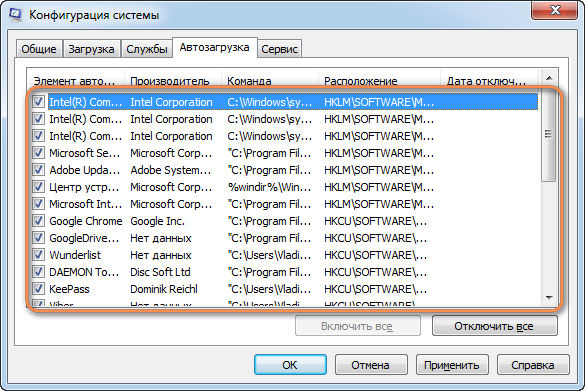Click the %windir%\Win... command cell
This screenshot has height=391, width=585.
(x=269, y=187)
